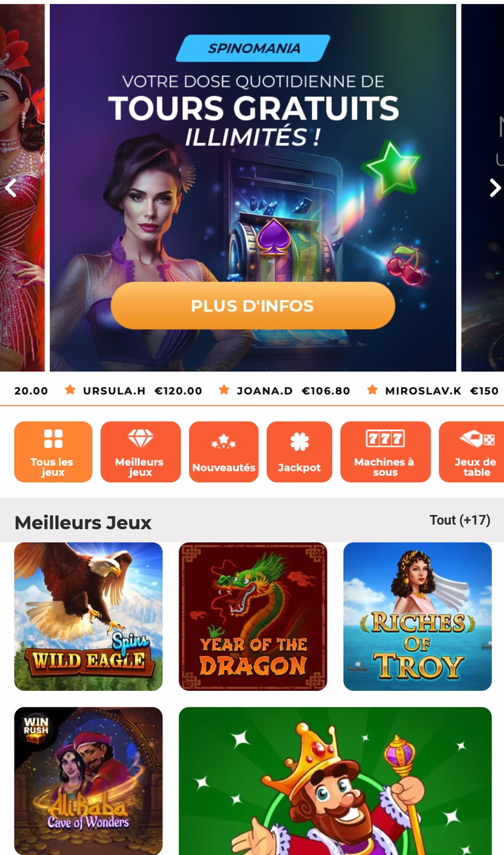This screenshot has width=504, height=855.
Task: Launch the Year of the Dragon game
Action: click(x=253, y=617)
